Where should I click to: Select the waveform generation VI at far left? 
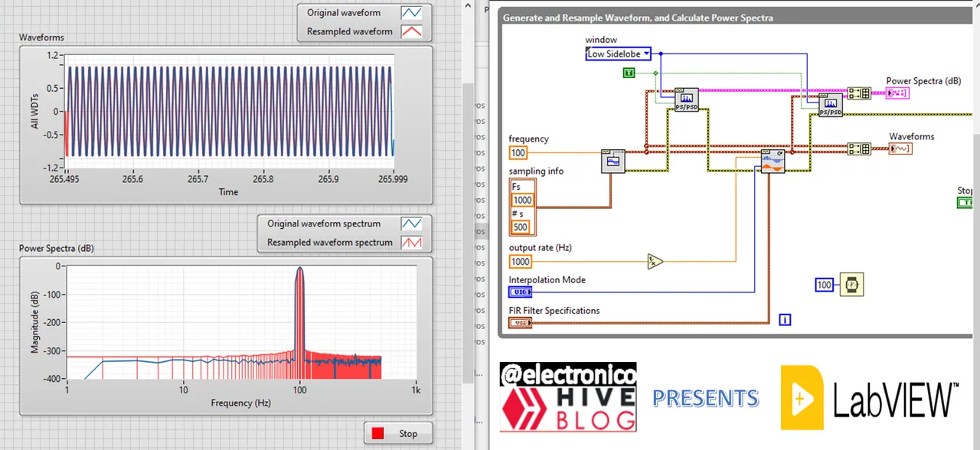click(612, 161)
